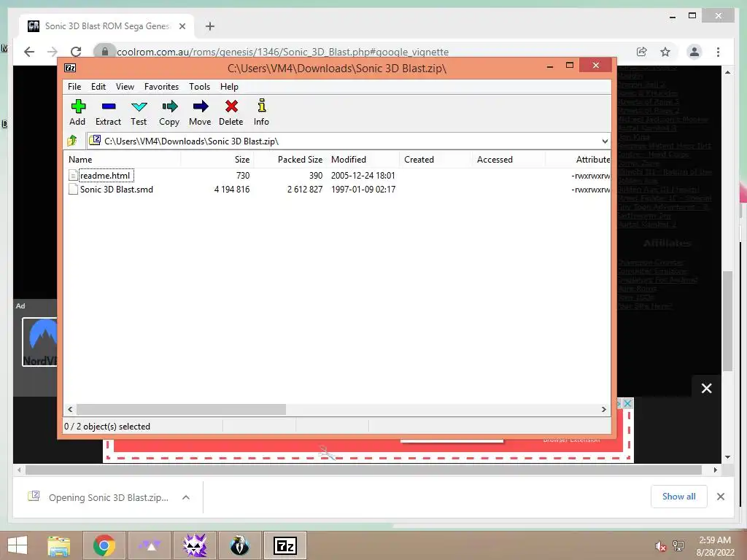Sort by Created column header
Image resolution: width=747 pixels, height=560 pixels.
[x=436, y=160]
